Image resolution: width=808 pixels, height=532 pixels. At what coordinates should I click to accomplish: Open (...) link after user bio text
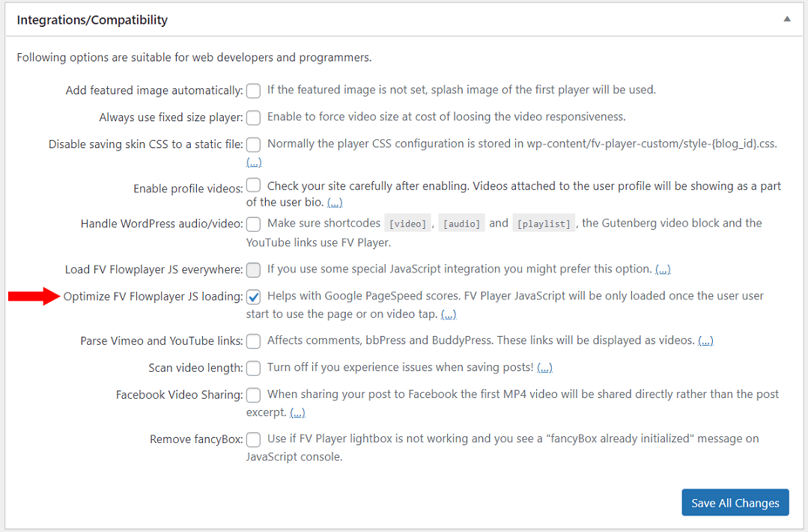click(335, 202)
